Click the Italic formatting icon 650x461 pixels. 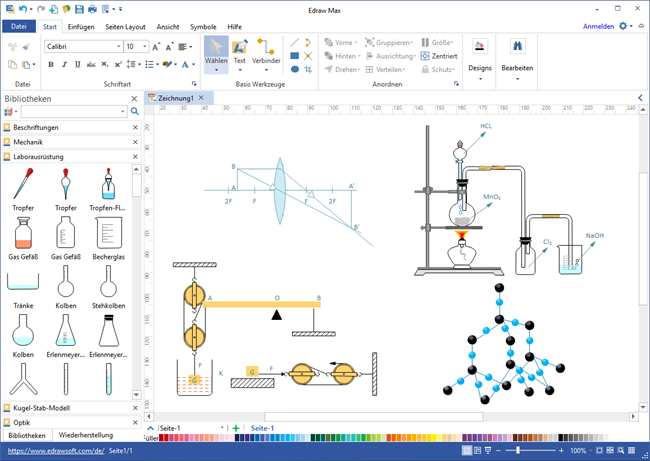pos(64,64)
